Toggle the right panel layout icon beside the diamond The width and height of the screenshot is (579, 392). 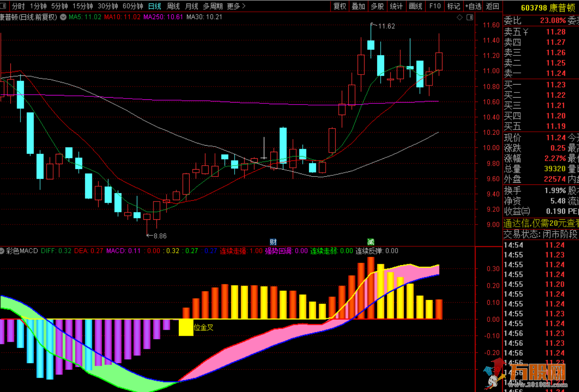tap(470, 17)
